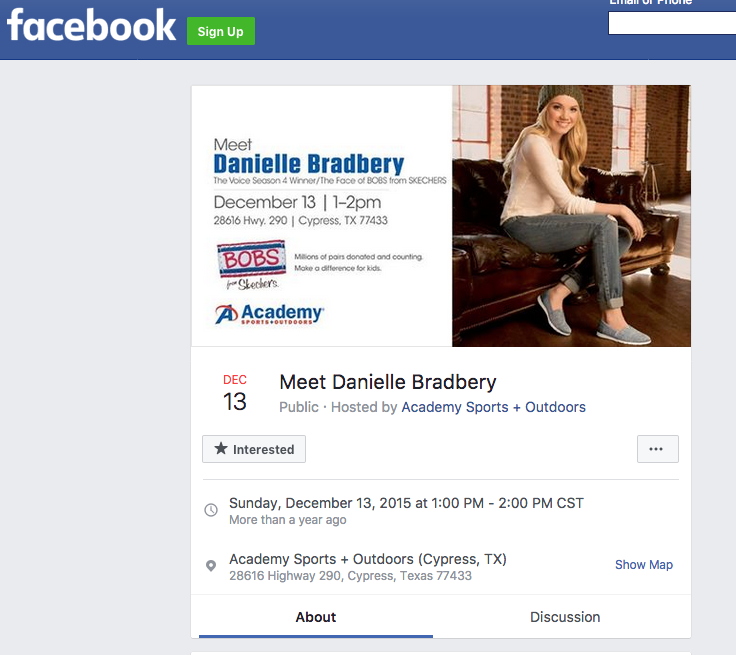
Task: Switch to the Discussion tab
Action: coord(565,616)
